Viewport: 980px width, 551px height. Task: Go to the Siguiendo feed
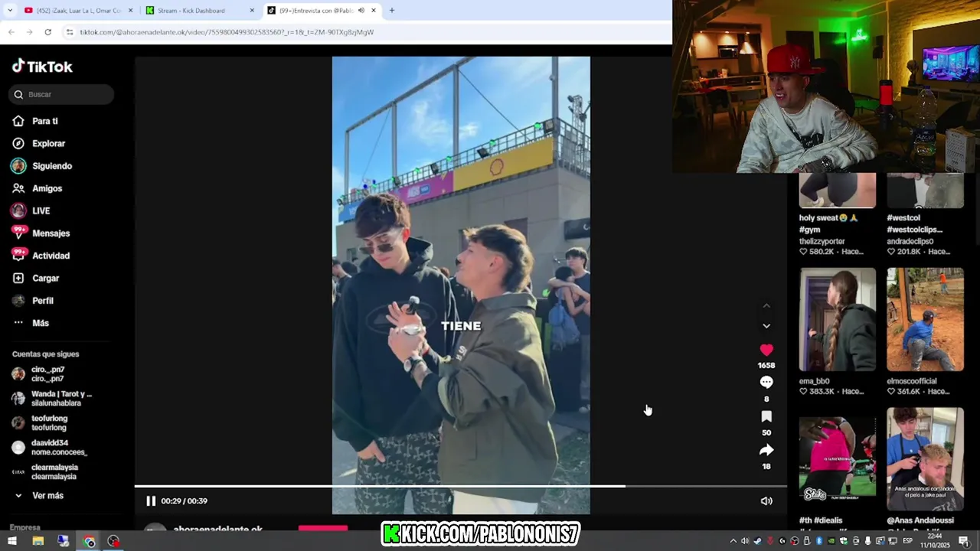click(42, 166)
